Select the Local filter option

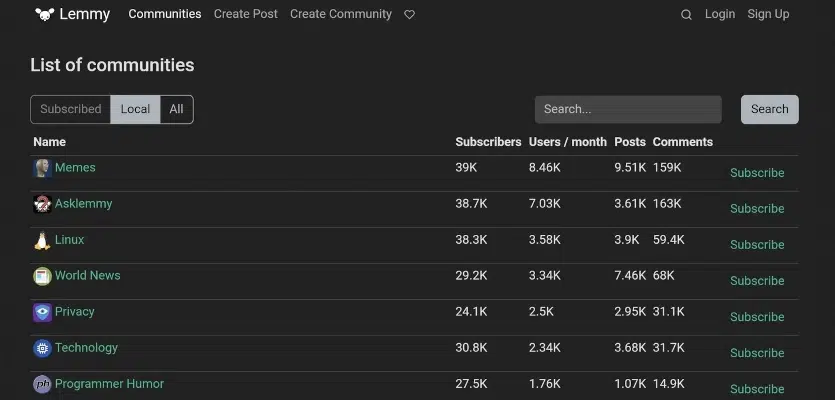[135, 110]
